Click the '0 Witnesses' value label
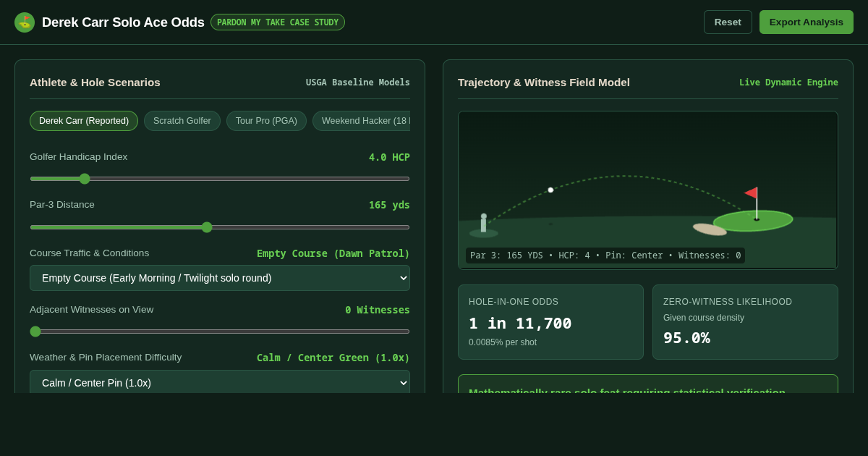This screenshot has height=456, width=868. point(378,310)
